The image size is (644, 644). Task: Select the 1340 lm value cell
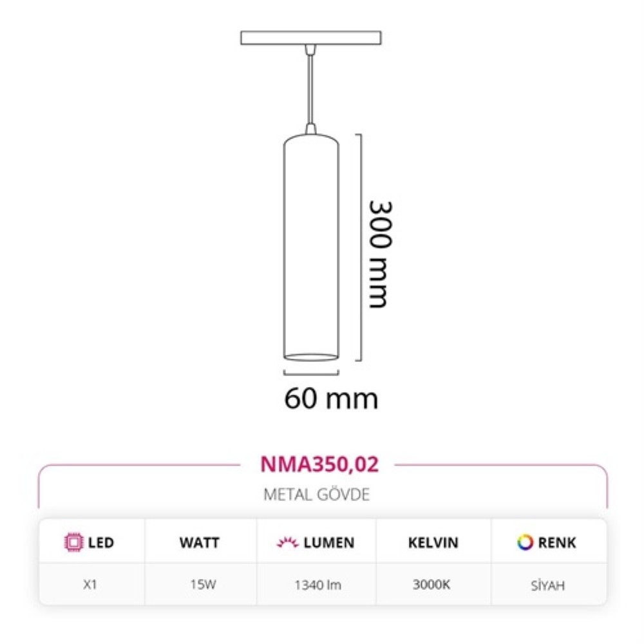coord(317,585)
